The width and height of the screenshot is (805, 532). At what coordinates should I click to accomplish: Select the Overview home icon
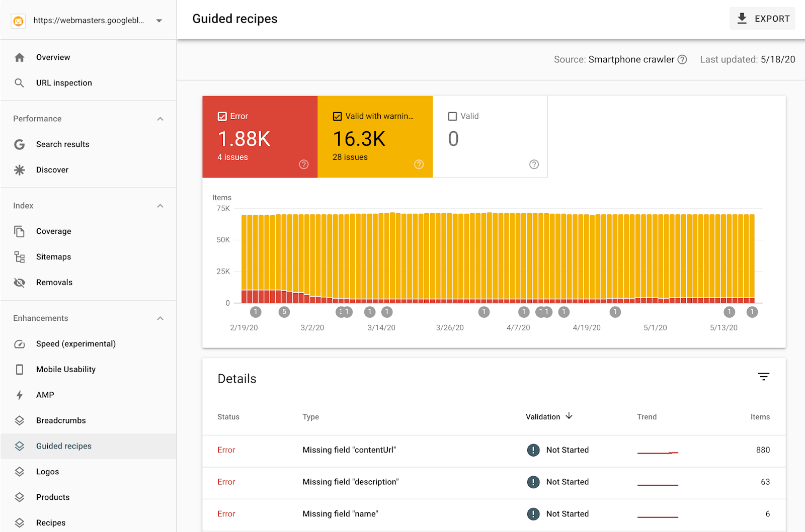tap(19, 57)
